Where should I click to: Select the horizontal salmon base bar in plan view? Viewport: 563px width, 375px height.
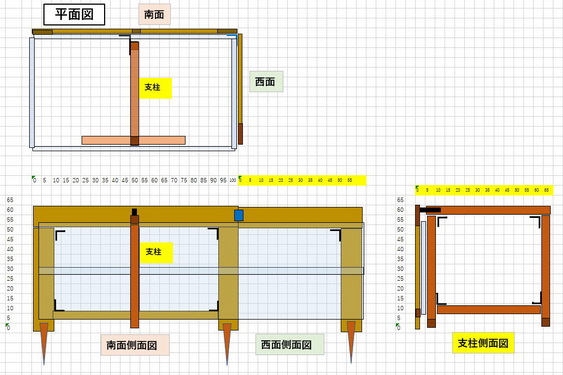point(134,140)
